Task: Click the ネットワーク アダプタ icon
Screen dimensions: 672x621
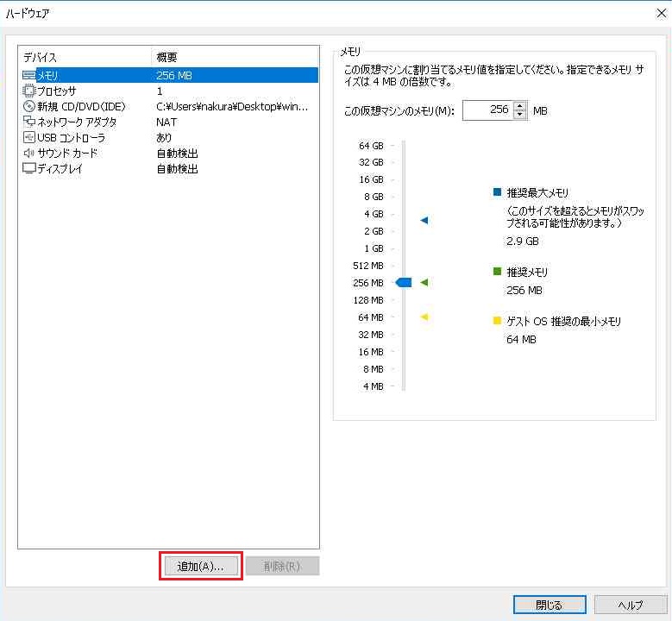Action: tap(29, 122)
